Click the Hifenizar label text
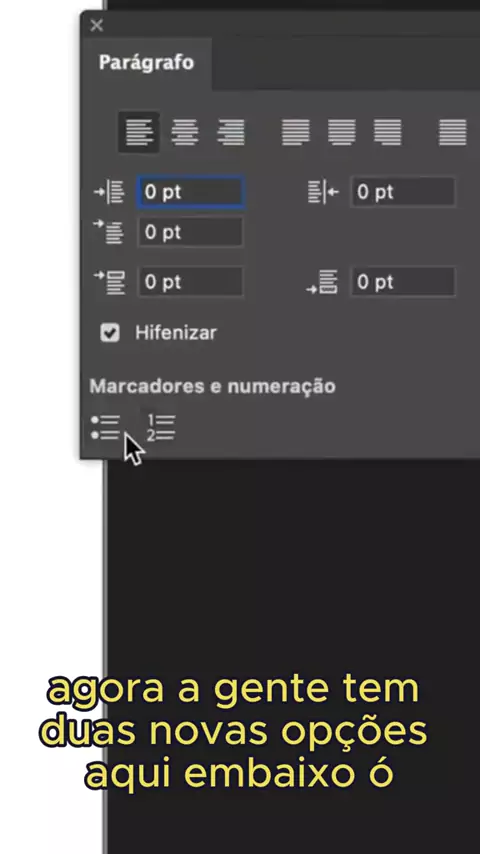The image size is (480, 854). (x=176, y=333)
